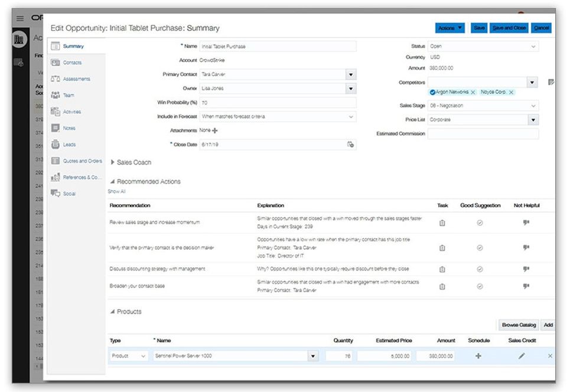Collapse the Recommended Actions section
567x392 pixels.
point(112,181)
